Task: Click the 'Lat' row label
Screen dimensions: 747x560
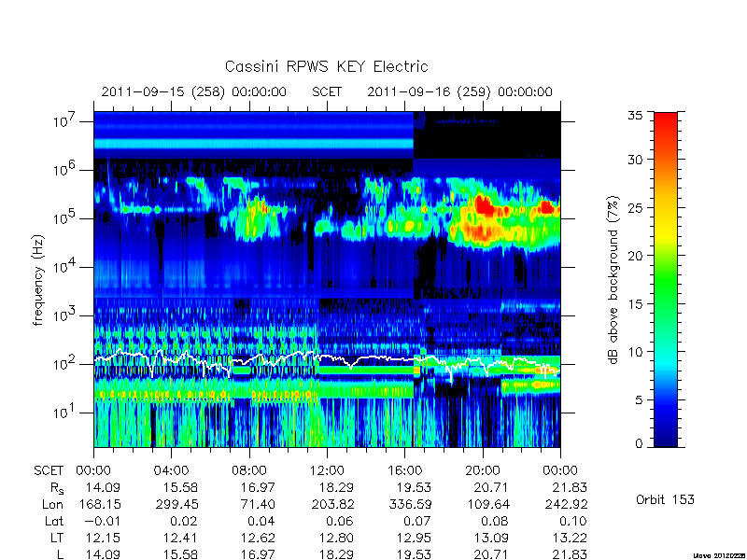Action: (x=54, y=522)
